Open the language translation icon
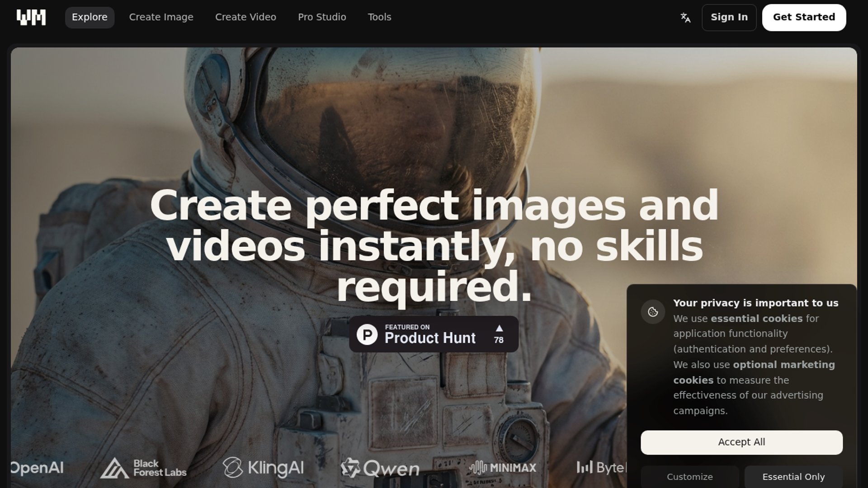This screenshot has width=868, height=488. tap(685, 18)
